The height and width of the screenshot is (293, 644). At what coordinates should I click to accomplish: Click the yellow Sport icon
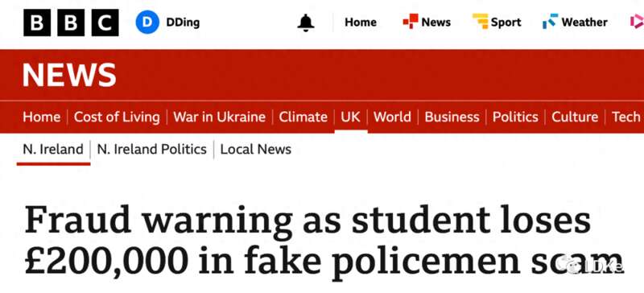(x=480, y=22)
